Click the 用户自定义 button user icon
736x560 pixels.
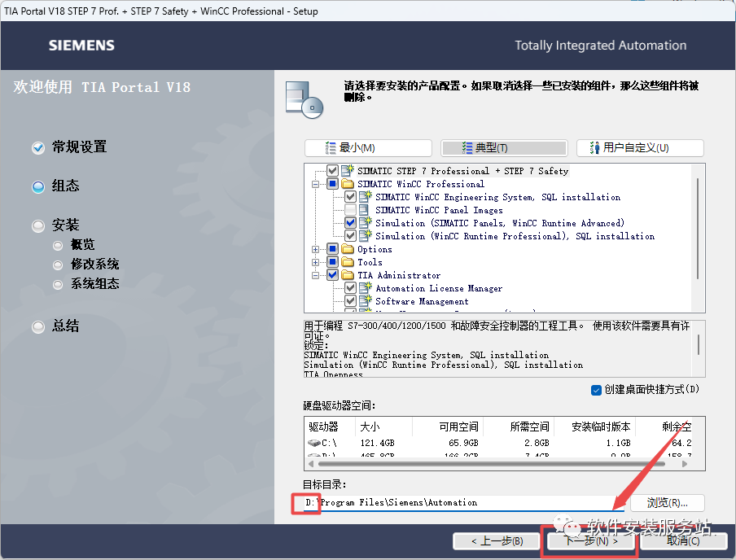(x=594, y=148)
